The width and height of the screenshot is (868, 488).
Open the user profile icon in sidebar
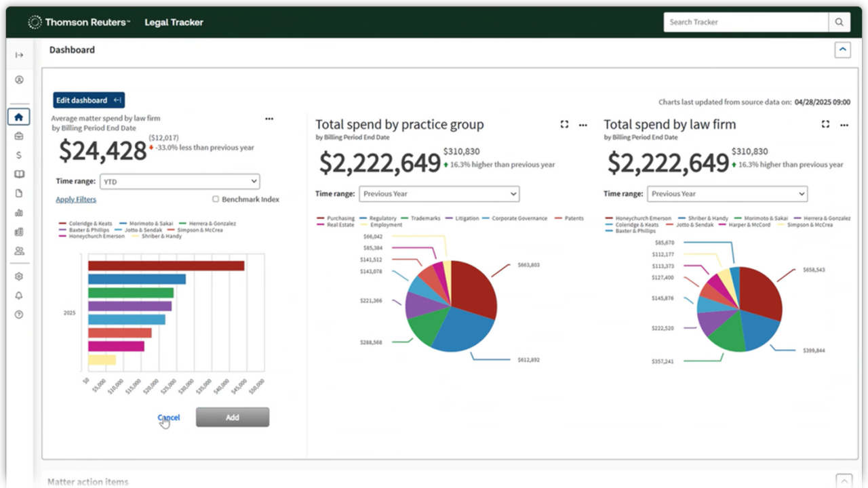coord(19,80)
